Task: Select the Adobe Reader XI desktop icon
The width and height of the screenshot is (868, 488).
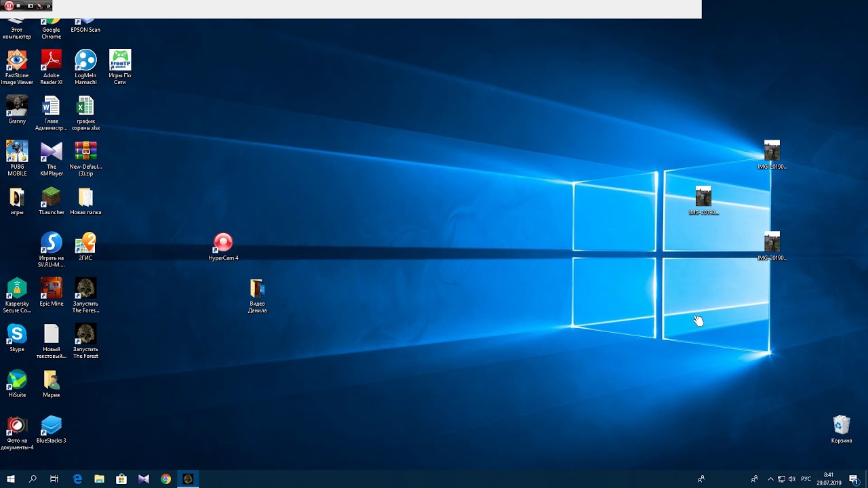Action: tap(52, 67)
